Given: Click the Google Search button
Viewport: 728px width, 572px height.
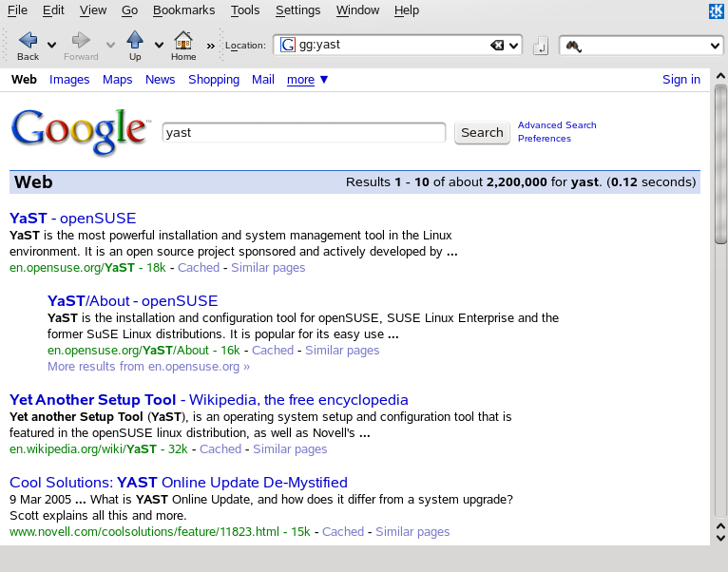Looking at the screenshot, I should coord(482,133).
